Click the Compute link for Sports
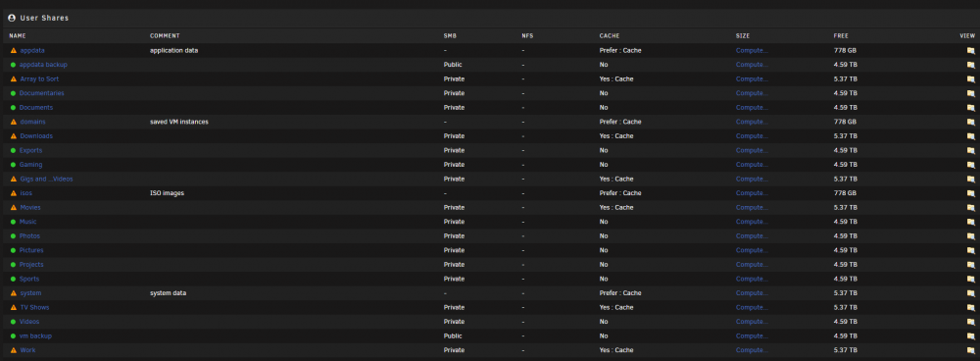This screenshot has width=980, height=361. point(752,279)
